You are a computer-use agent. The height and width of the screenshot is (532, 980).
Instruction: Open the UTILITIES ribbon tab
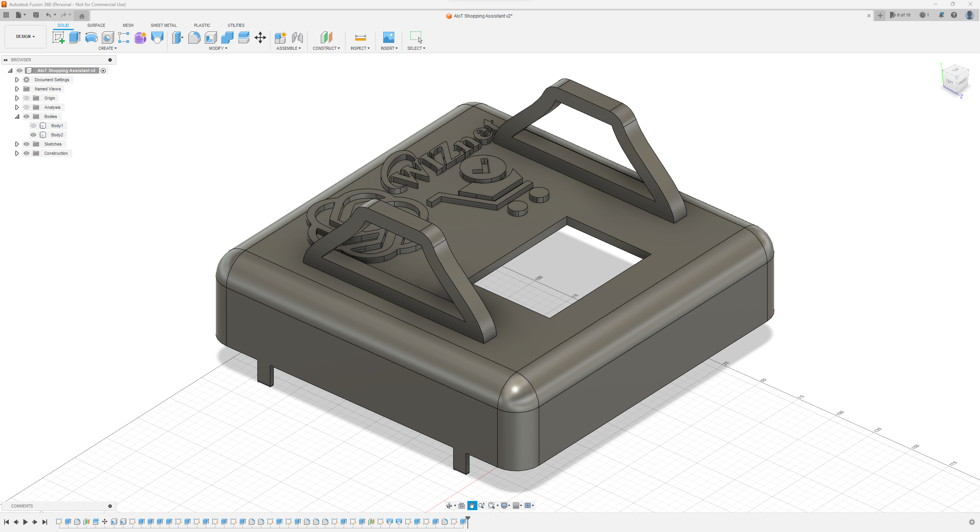click(236, 25)
